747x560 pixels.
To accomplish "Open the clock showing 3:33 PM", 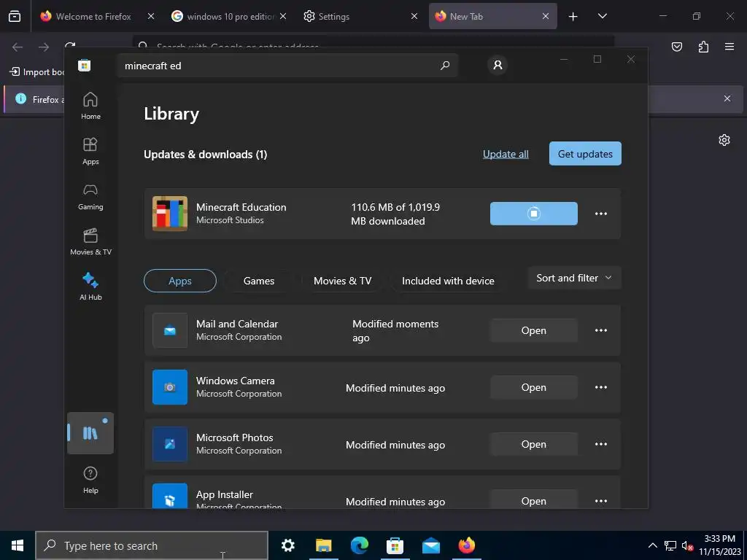I will (719, 545).
